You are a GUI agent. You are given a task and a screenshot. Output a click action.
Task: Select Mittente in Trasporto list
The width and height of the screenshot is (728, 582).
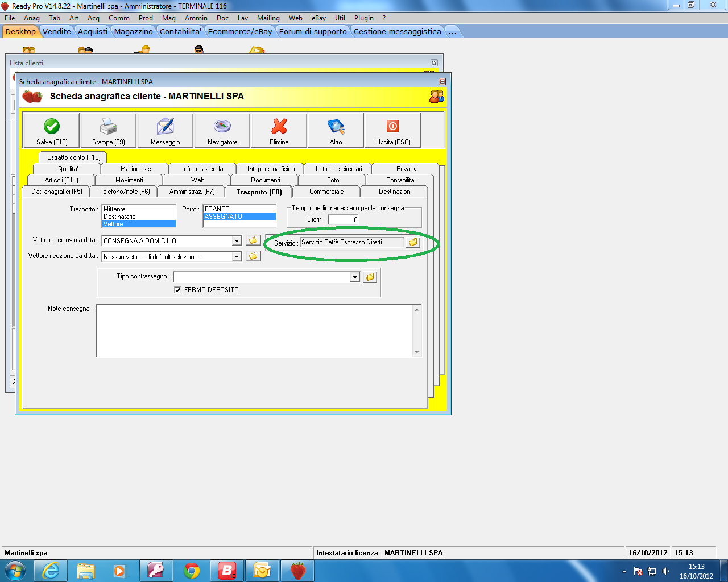pyautogui.click(x=139, y=209)
